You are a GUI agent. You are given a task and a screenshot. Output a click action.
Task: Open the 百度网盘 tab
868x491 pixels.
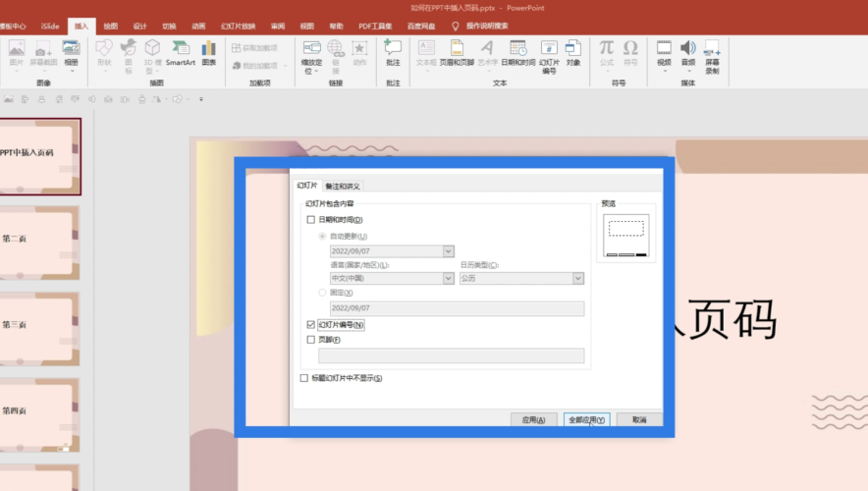tap(420, 26)
